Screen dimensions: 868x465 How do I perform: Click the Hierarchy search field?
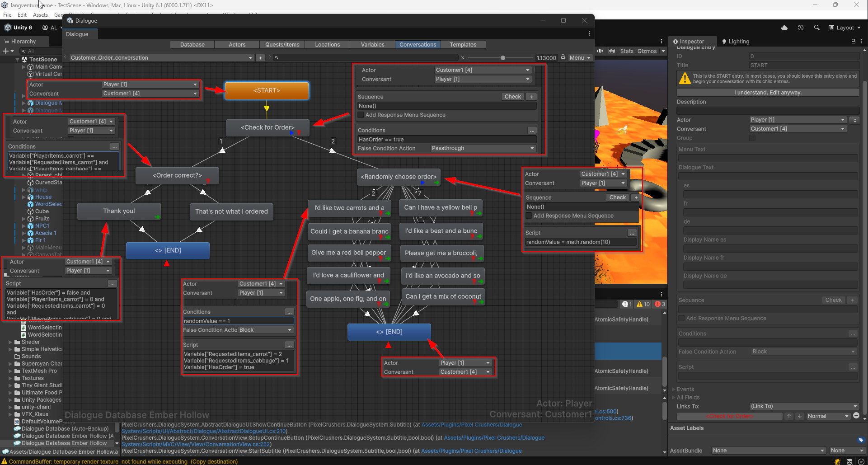pyautogui.click(x=41, y=51)
